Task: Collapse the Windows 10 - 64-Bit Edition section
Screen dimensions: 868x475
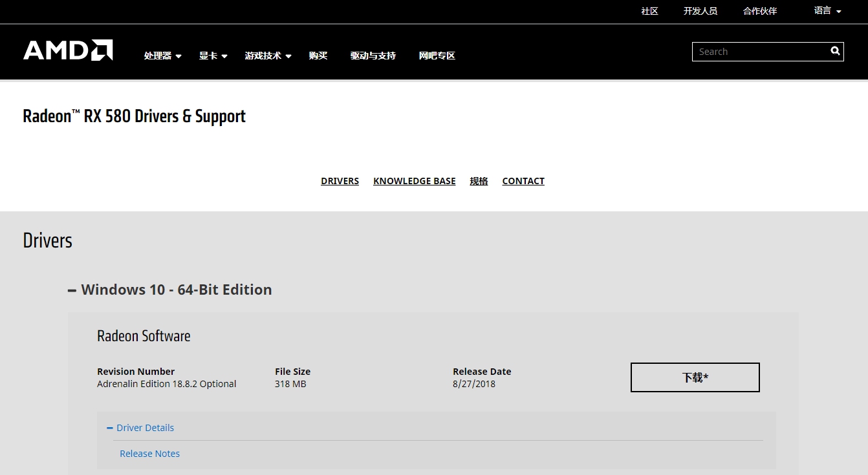Action: pos(170,290)
